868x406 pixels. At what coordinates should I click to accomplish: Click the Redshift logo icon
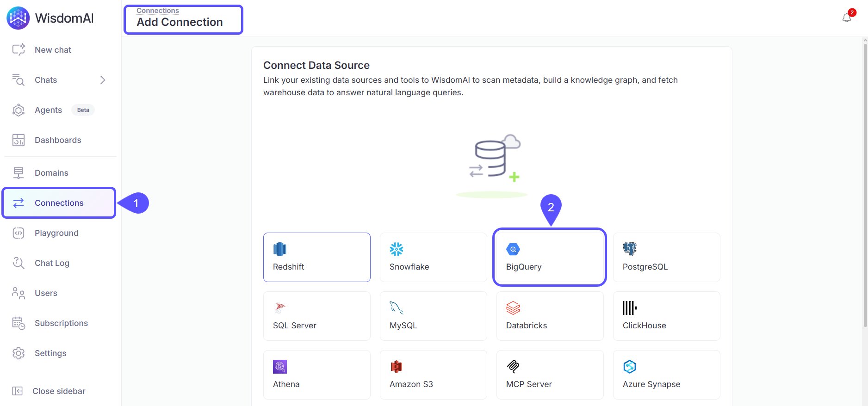[x=280, y=249]
